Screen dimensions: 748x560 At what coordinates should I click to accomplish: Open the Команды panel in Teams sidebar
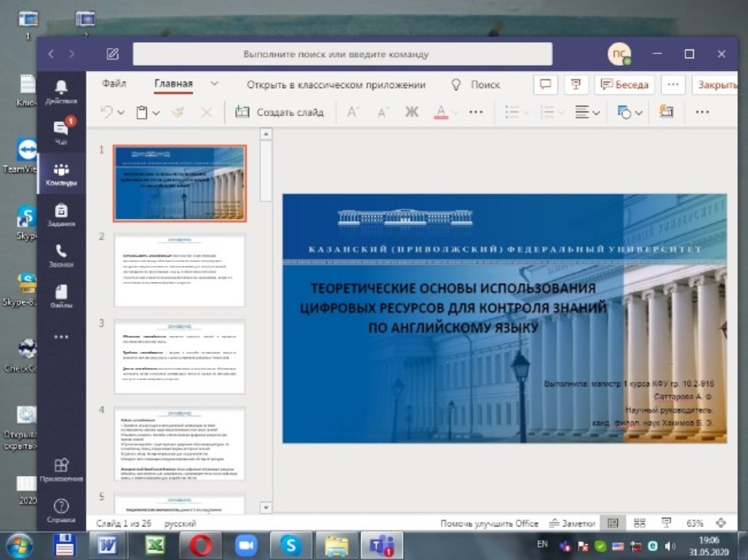coord(61,175)
